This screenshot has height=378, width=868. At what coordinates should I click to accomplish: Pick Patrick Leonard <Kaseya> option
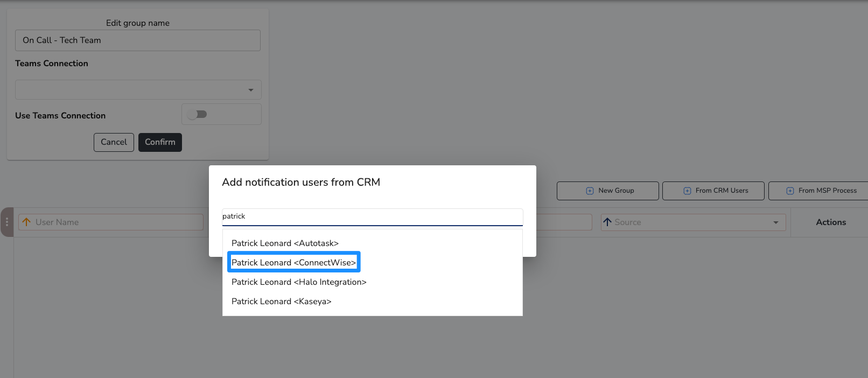[x=373, y=302]
